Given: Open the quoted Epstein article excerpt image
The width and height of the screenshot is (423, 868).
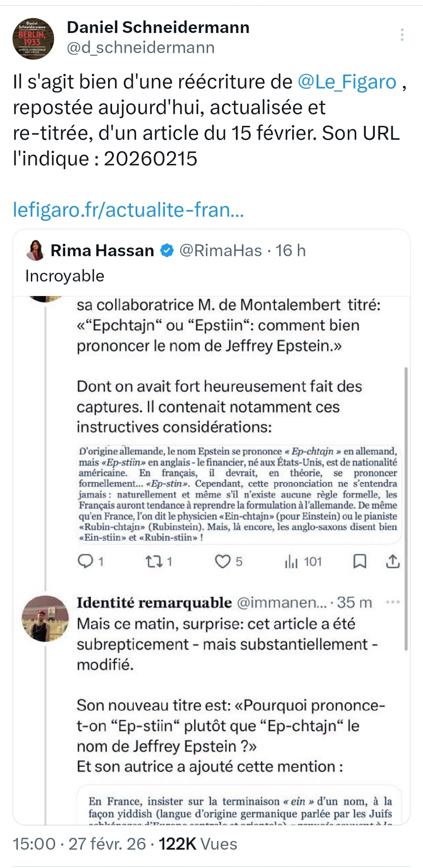Looking at the screenshot, I should [x=238, y=494].
